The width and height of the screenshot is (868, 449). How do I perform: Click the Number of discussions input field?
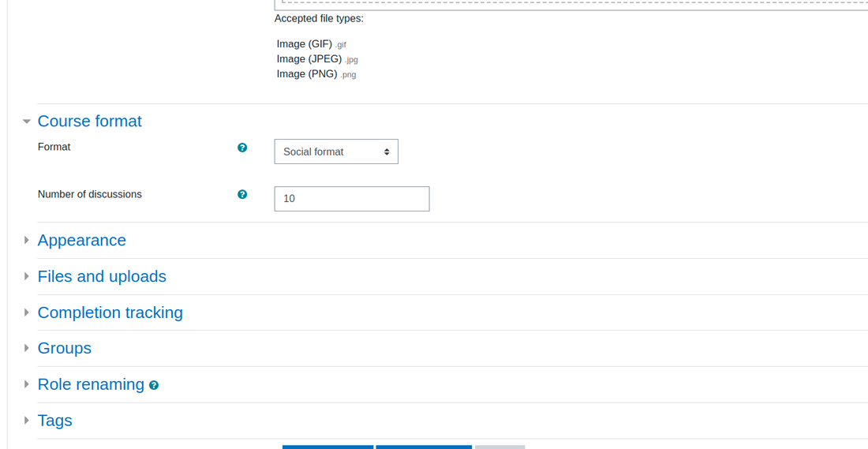coord(351,199)
